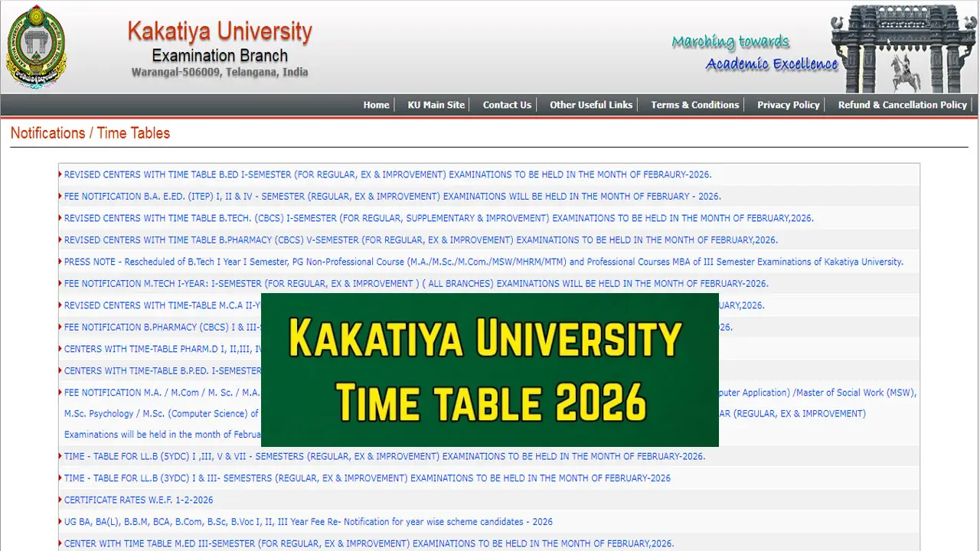Click the red arrow bullet beside B.ED revised centers notice
The width and height of the screenshot is (980, 551).
pos(60,174)
